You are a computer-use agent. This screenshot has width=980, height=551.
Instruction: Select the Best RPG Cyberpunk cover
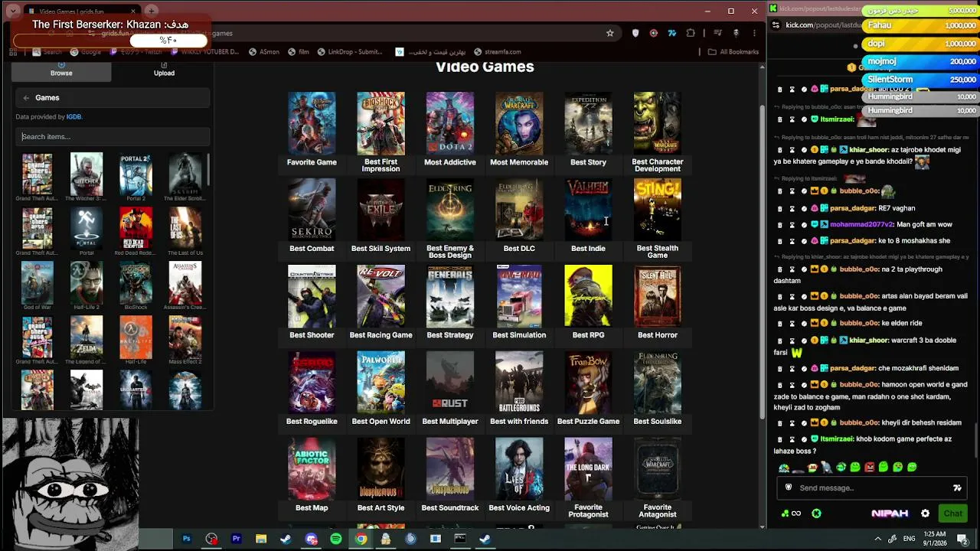588,296
